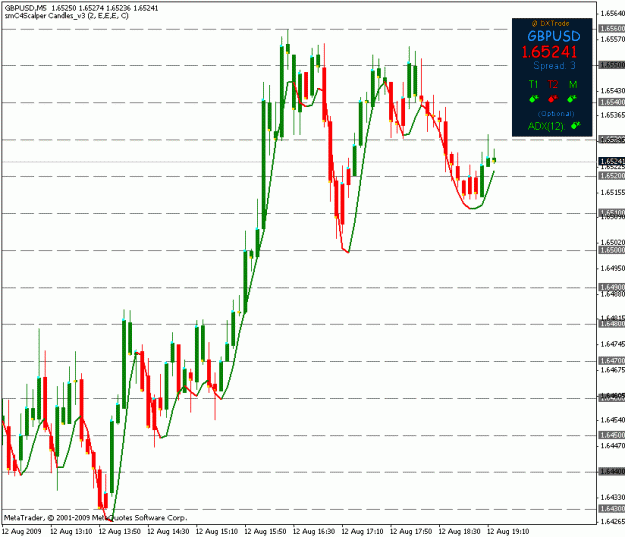Image resolution: width=625 pixels, height=537 pixels.
Task: Click the 12 Aug 18:30 time axis label
Action: (x=460, y=531)
